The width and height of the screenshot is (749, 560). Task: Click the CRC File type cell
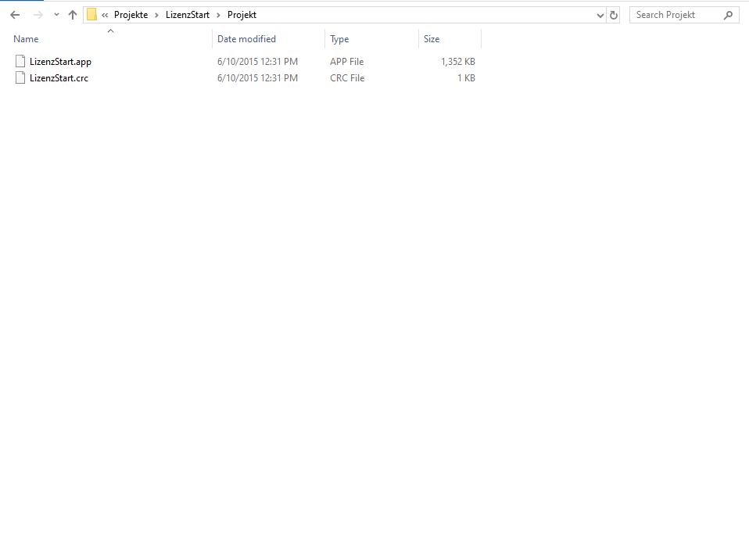pos(347,78)
